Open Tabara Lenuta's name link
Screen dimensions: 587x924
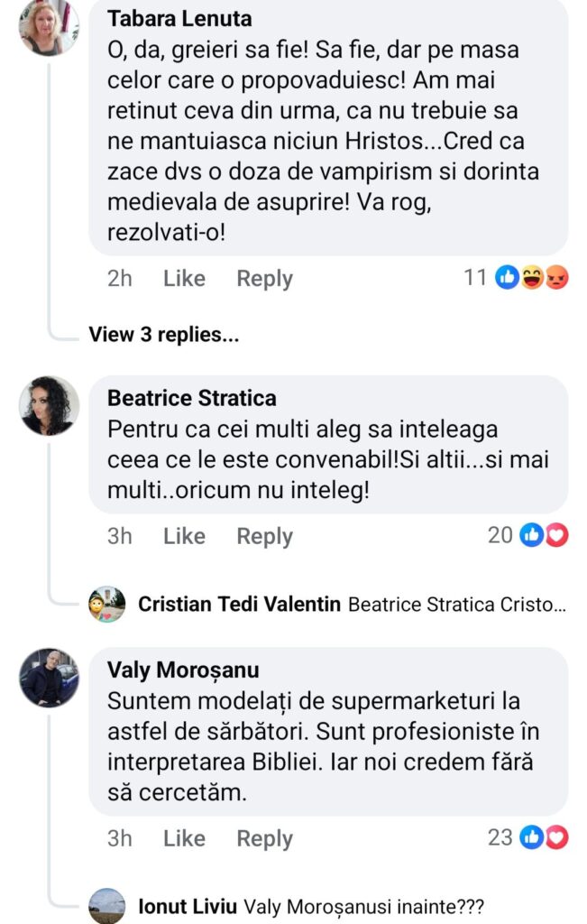click(179, 19)
